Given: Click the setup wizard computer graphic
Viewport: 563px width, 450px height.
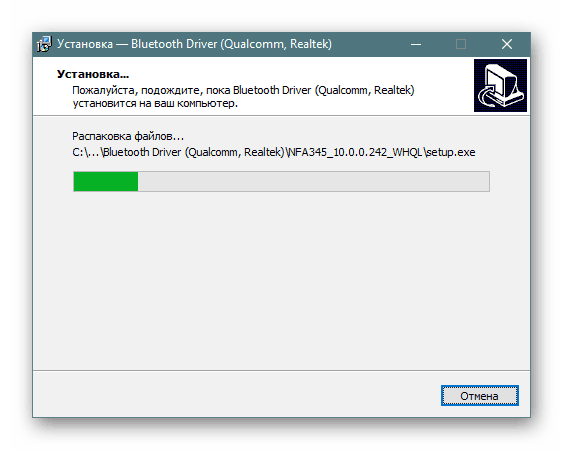Looking at the screenshot, I should click(x=500, y=85).
